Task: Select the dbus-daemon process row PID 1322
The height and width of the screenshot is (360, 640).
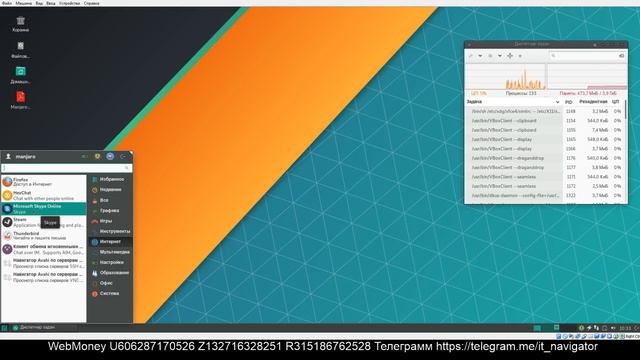Action: pyautogui.click(x=544, y=196)
